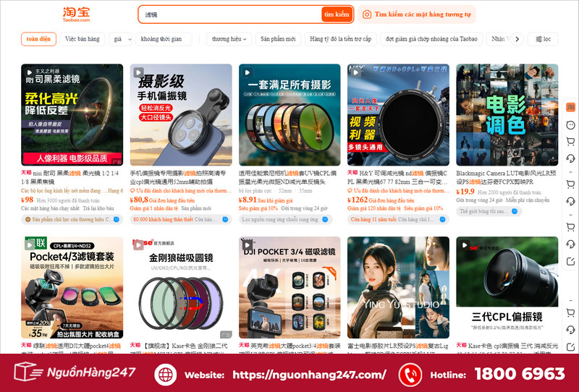579x392 pixels.
Task: Click the camera icon for similar-item search
Action: (367, 14)
